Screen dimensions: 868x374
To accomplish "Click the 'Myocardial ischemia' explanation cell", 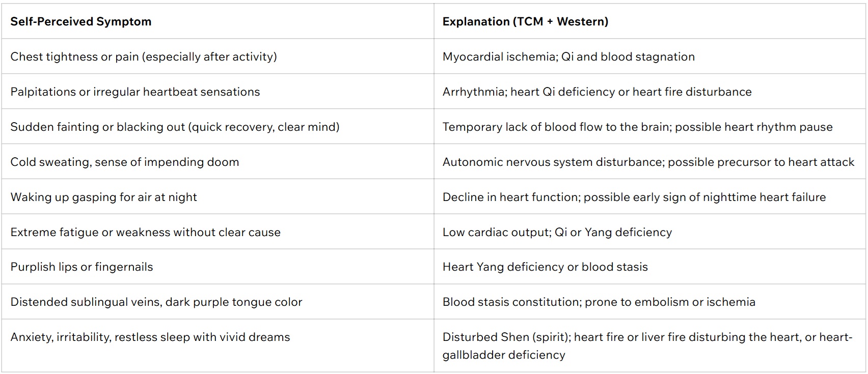I will 568,56.
